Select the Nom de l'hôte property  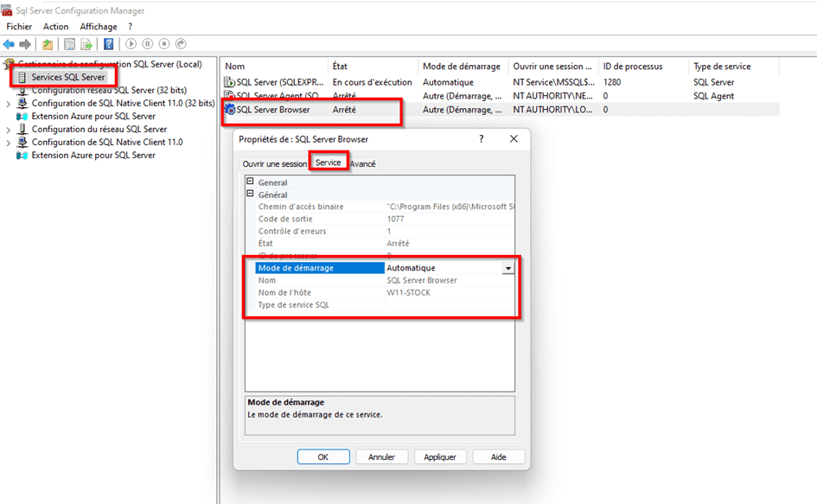click(284, 292)
